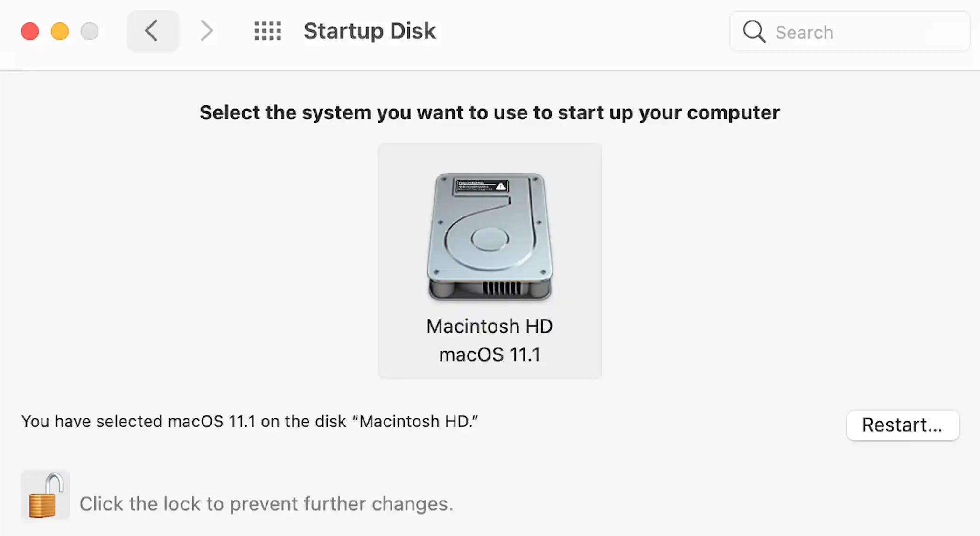
Task: Close the Startup Disk window
Action: (30, 31)
